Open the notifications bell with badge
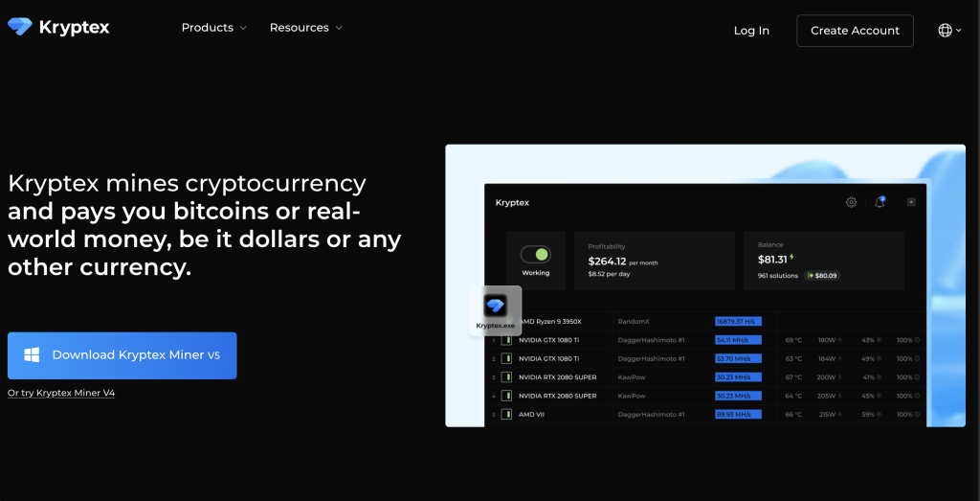The image size is (980, 501). pos(880,201)
